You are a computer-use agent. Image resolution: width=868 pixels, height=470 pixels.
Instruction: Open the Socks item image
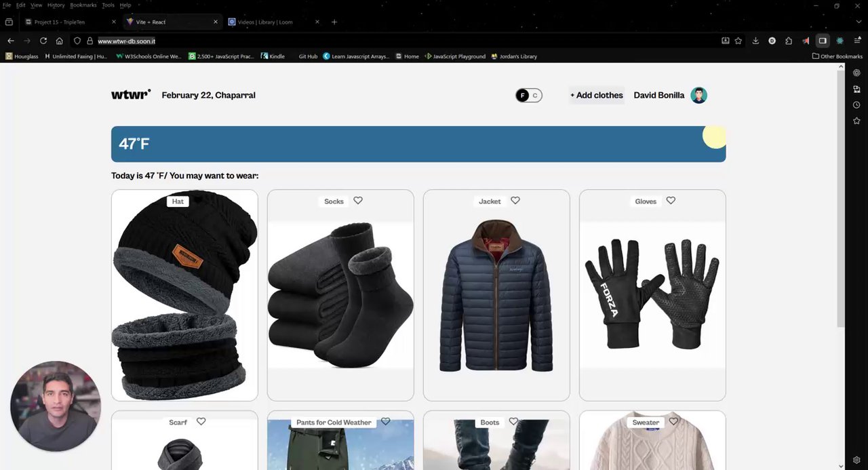(x=340, y=295)
